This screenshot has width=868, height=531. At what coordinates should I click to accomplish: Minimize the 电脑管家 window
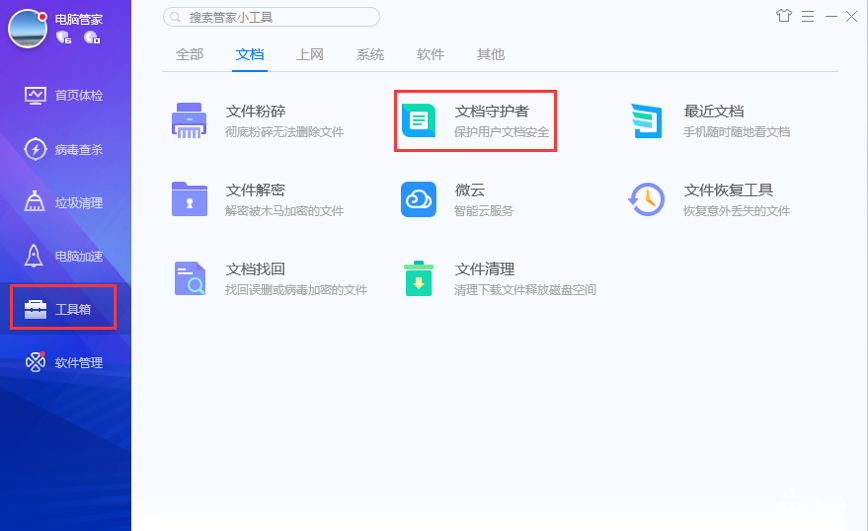pyautogui.click(x=831, y=17)
